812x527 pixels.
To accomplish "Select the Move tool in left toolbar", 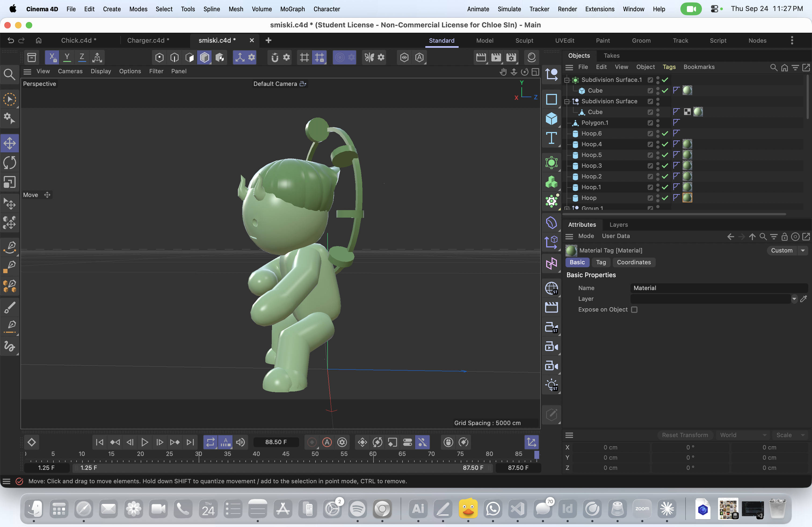I will point(10,143).
